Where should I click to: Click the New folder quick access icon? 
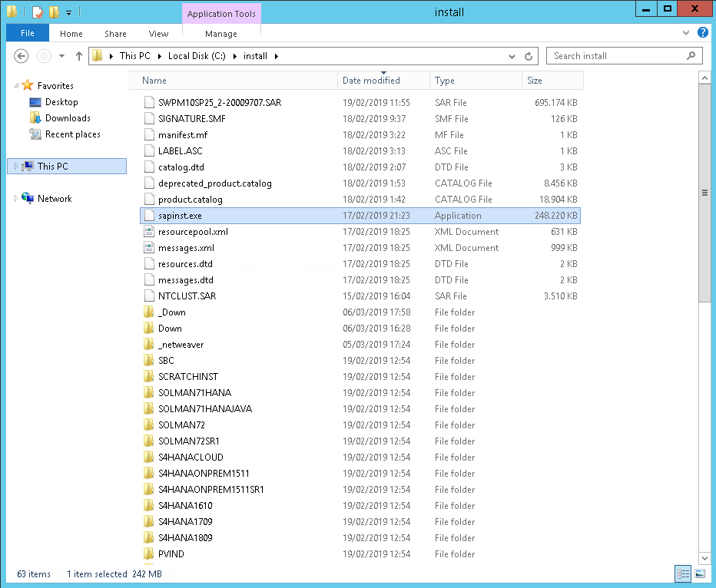54,12
